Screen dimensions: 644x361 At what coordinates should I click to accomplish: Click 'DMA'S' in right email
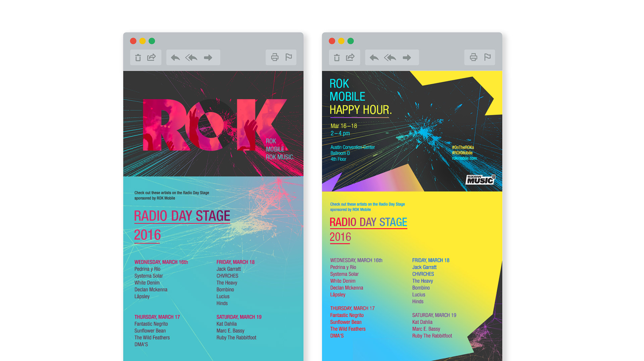pos(337,336)
